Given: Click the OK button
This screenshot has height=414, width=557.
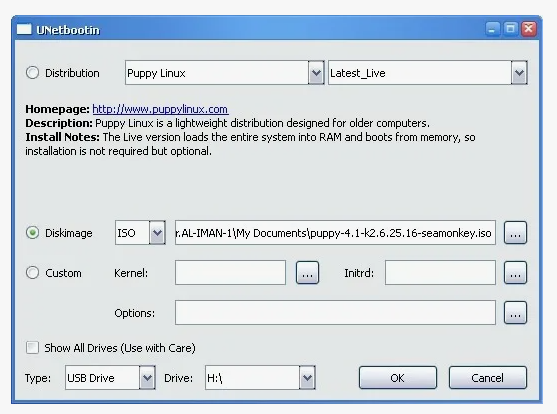Looking at the screenshot, I should click(398, 378).
